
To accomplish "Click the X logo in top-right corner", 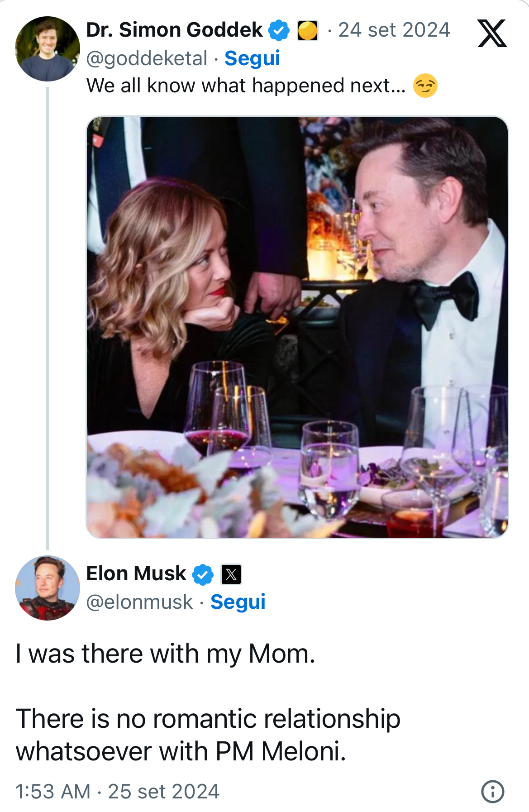I will (492, 33).
